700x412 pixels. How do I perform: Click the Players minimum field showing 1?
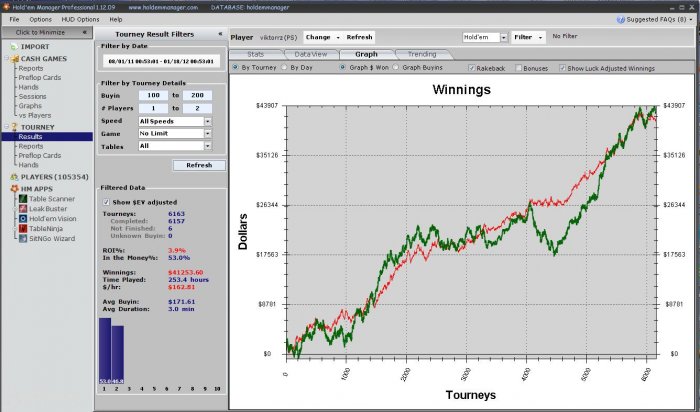[x=154, y=108]
